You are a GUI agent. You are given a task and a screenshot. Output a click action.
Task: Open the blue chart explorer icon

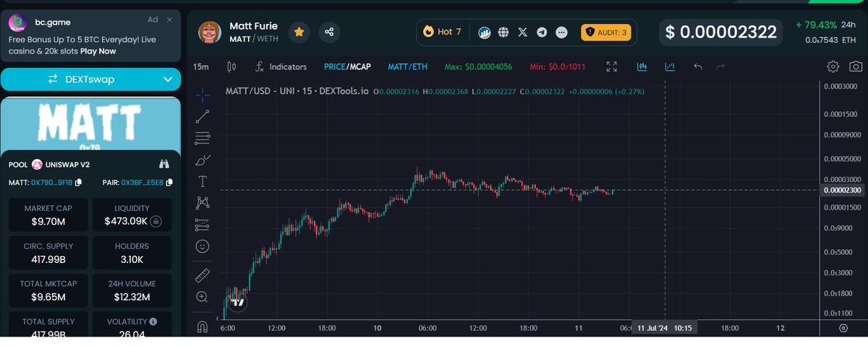pos(485,33)
